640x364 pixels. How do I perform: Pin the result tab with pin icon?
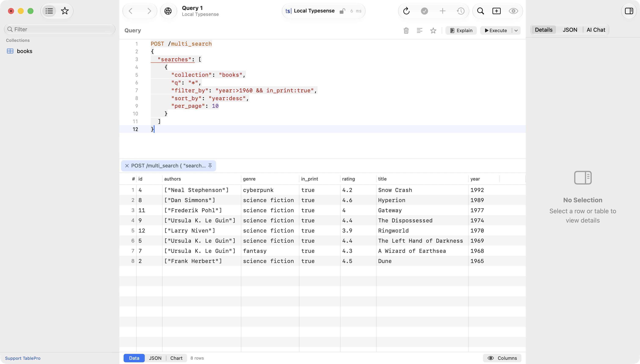tap(210, 166)
